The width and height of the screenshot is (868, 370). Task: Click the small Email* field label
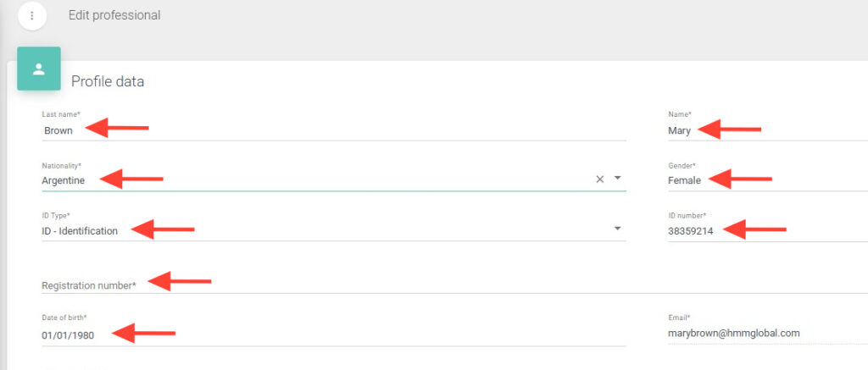(679, 318)
